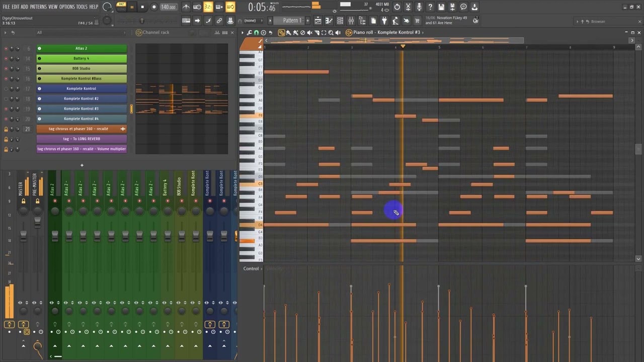Open the EDIT menu
The image size is (644, 362).
[x=16, y=7]
